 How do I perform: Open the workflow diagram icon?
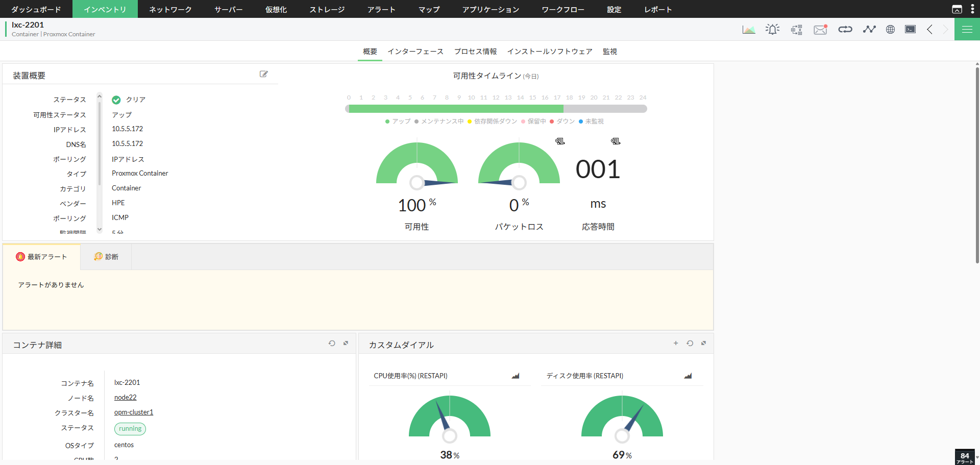pos(797,30)
